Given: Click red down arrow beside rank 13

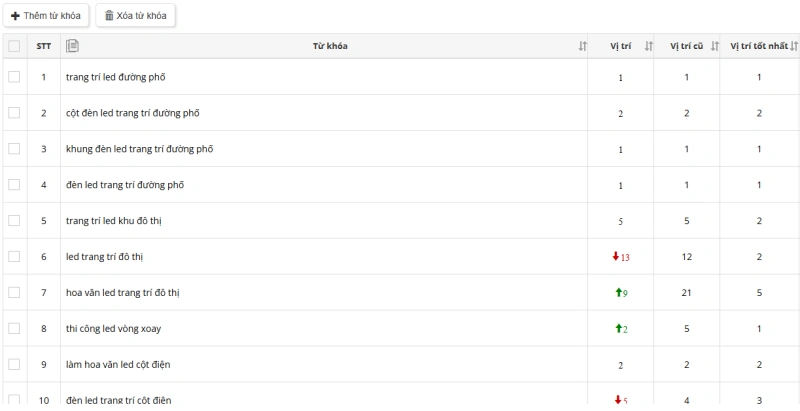Looking at the screenshot, I should pos(616,257).
